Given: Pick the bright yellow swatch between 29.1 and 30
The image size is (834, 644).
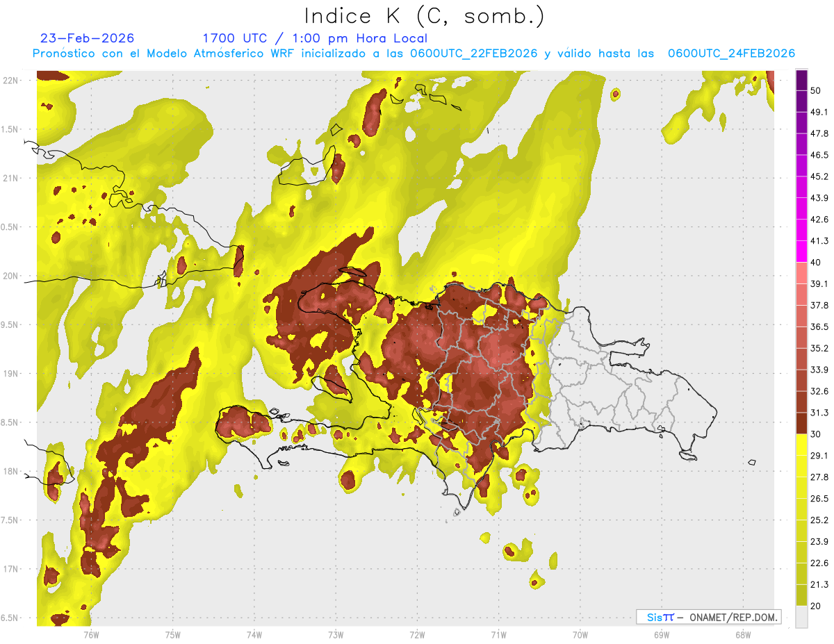Looking at the screenshot, I should (x=801, y=445).
